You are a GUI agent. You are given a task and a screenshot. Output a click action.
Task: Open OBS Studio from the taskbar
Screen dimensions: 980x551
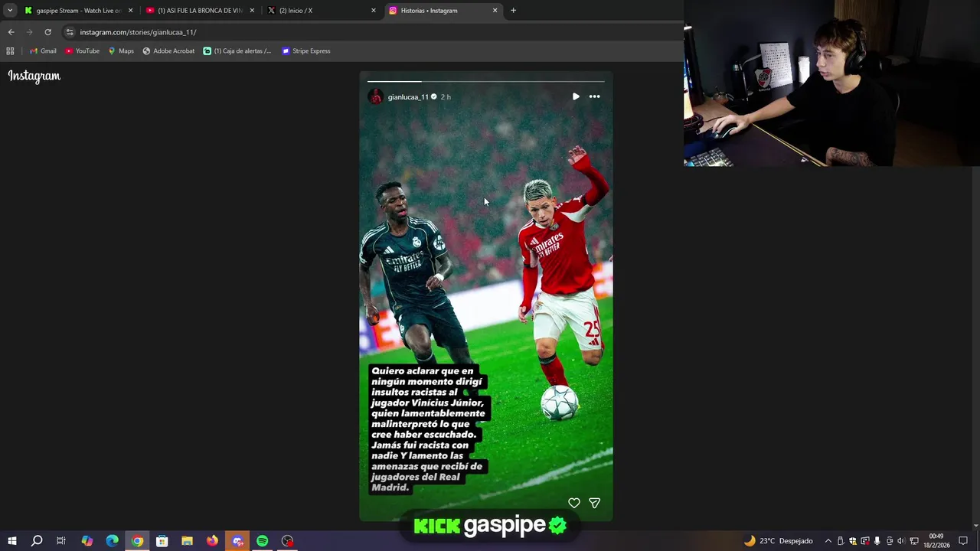287,541
